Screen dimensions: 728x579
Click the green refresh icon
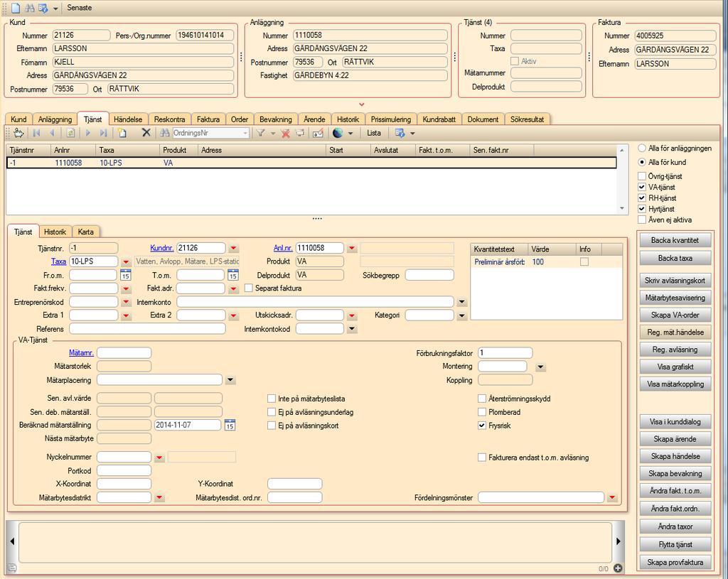pos(70,133)
